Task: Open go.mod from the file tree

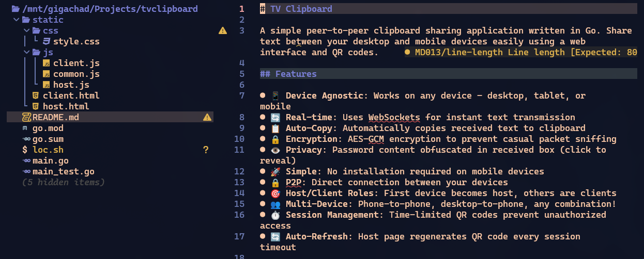Action: 48,128
